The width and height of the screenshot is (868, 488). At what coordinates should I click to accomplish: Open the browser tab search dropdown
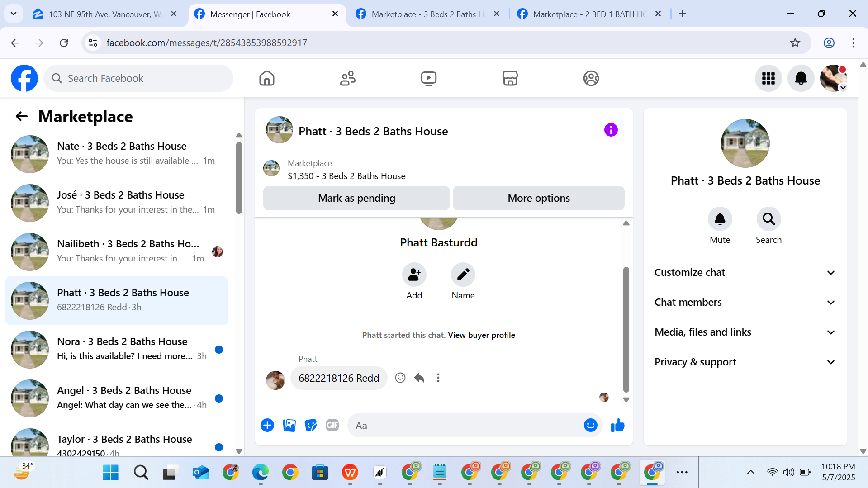(x=14, y=14)
